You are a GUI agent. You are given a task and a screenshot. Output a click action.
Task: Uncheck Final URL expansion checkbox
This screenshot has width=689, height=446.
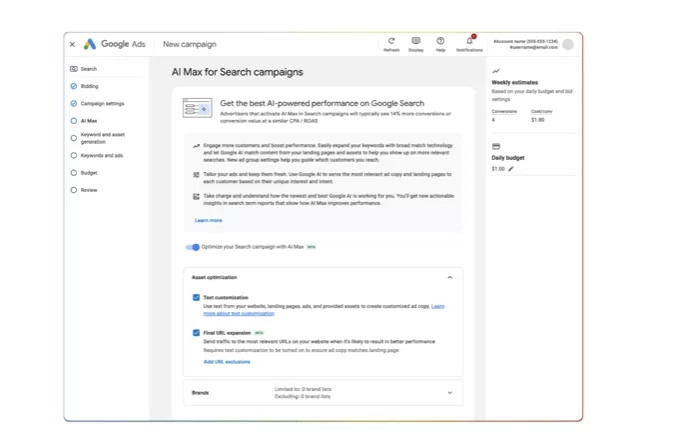[x=196, y=333]
